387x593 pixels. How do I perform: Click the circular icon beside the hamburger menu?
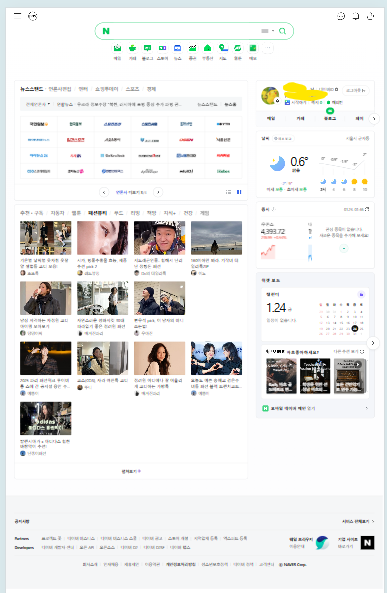33,16
